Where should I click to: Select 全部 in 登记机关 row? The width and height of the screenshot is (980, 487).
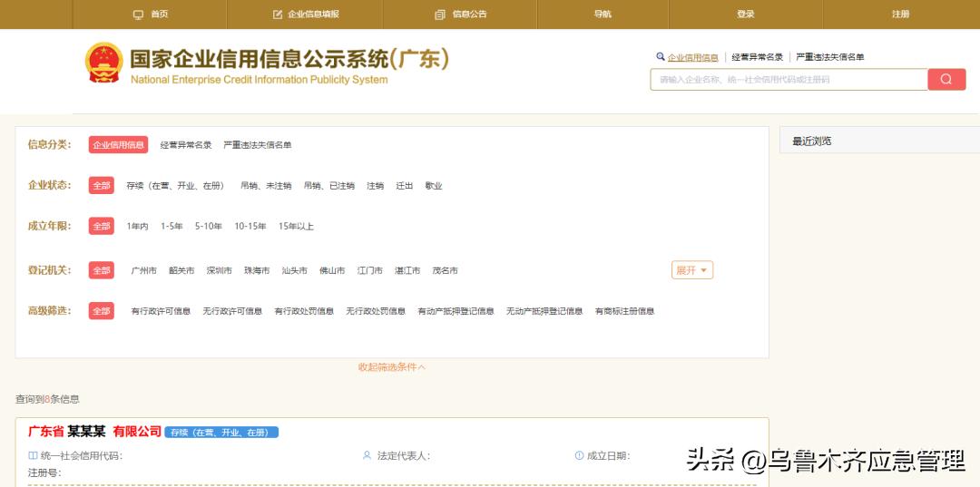pyautogui.click(x=102, y=270)
